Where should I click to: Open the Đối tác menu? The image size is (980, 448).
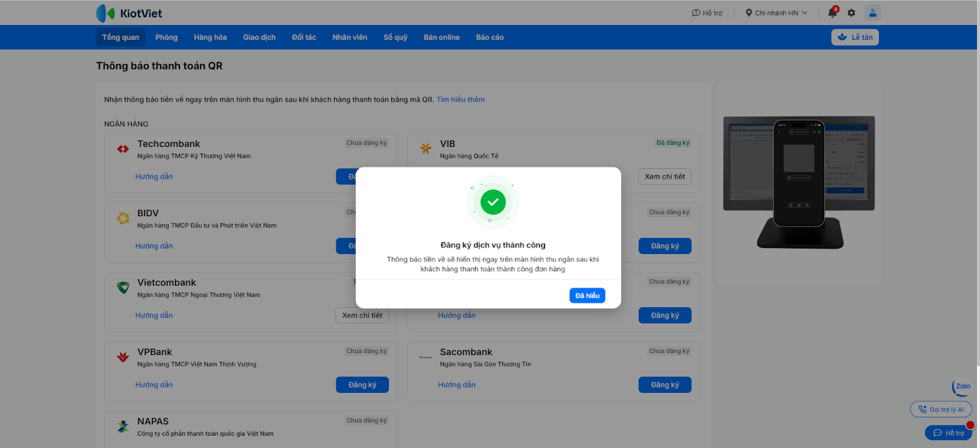click(x=304, y=37)
